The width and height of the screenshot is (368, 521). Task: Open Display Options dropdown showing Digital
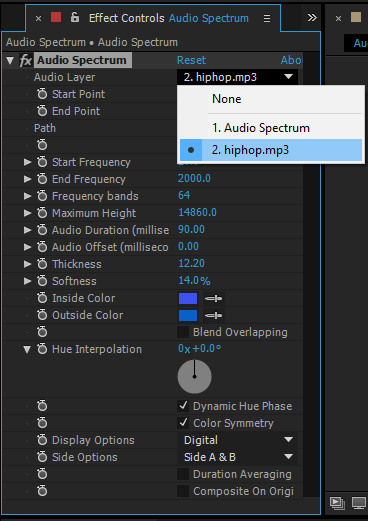pos(237,440)
